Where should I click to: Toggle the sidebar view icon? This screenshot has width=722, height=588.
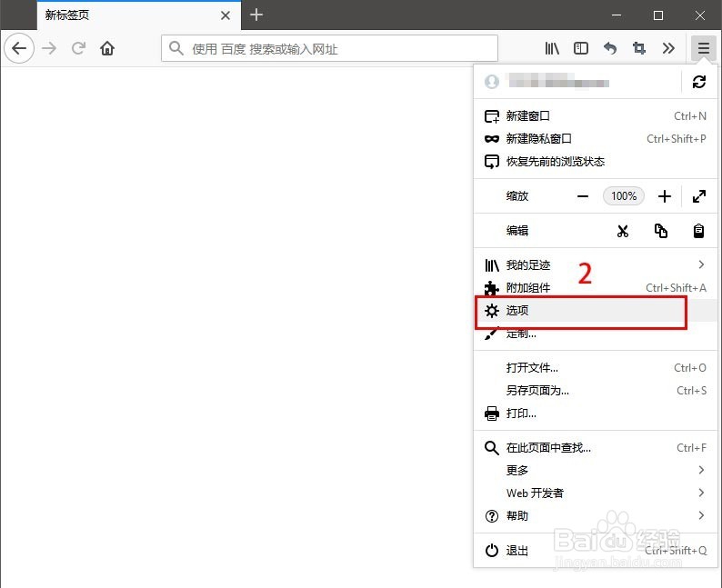pos(581,48)
